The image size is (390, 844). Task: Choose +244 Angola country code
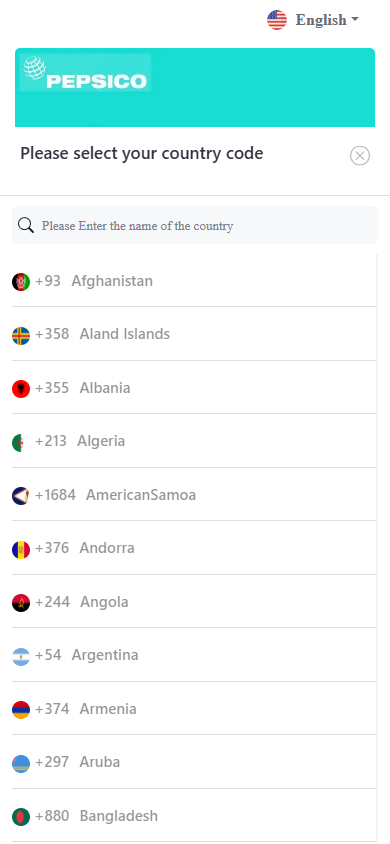click(x=194, y=602)
